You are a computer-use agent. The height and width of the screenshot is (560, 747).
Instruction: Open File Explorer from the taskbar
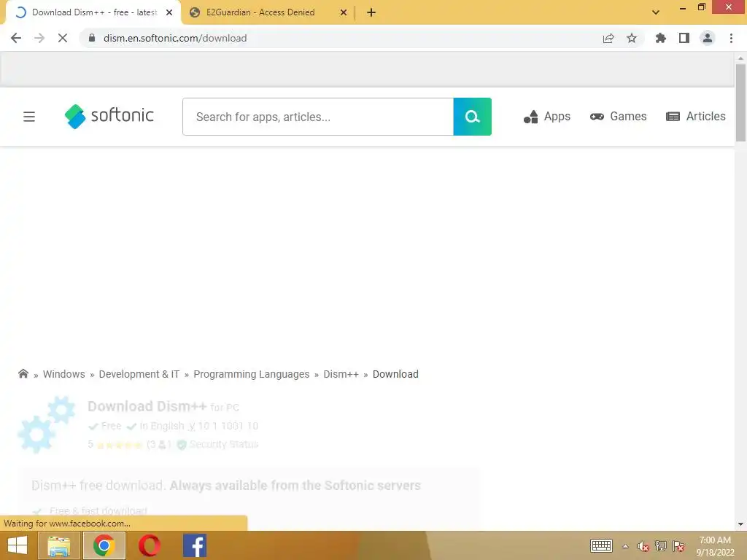pos(58,545)
